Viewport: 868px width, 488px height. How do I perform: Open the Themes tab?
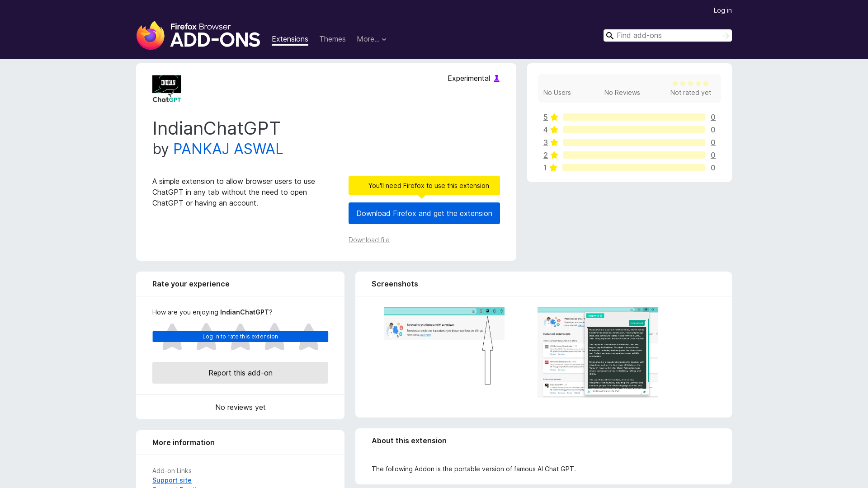click(x=332, y=39)
